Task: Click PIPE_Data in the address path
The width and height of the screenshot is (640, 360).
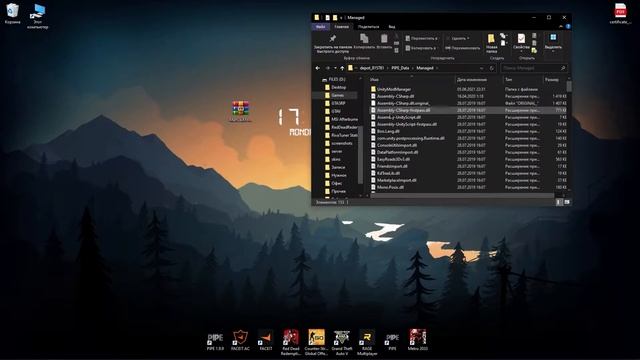Action: tap(400, 68)
